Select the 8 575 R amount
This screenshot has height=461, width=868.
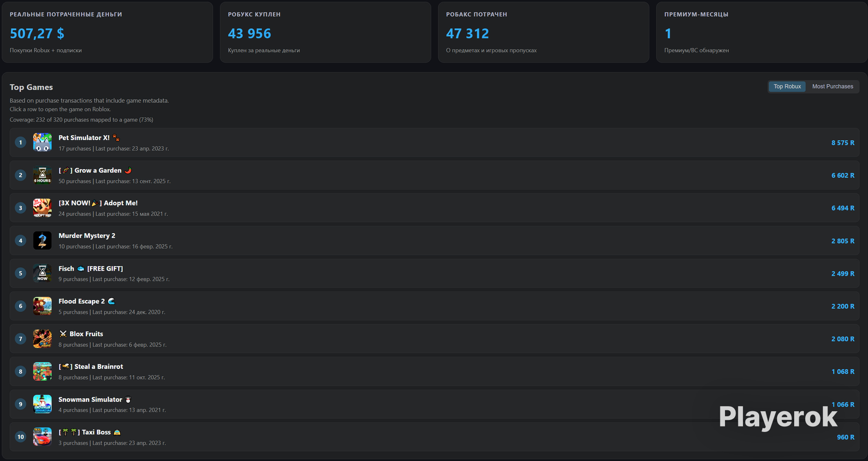click(x=843, y=143)
